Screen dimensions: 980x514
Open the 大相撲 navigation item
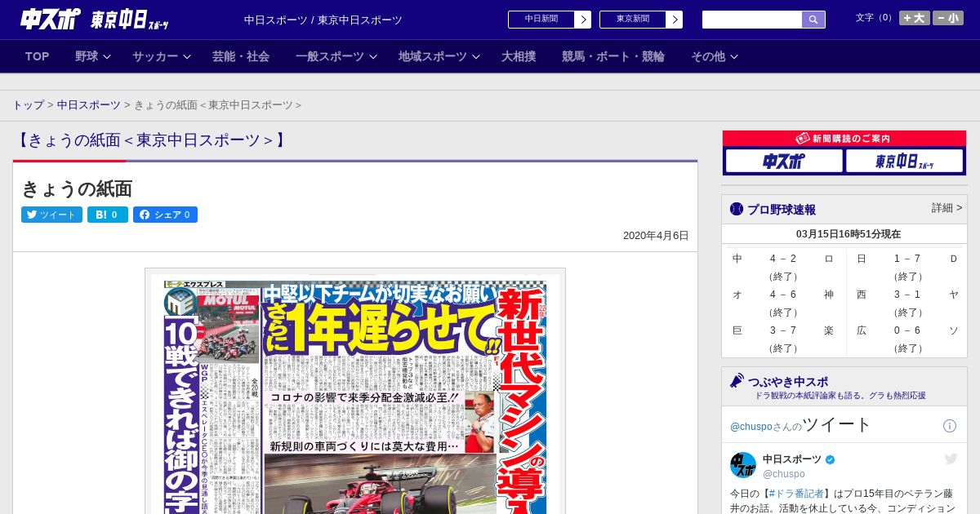[519, 56]
